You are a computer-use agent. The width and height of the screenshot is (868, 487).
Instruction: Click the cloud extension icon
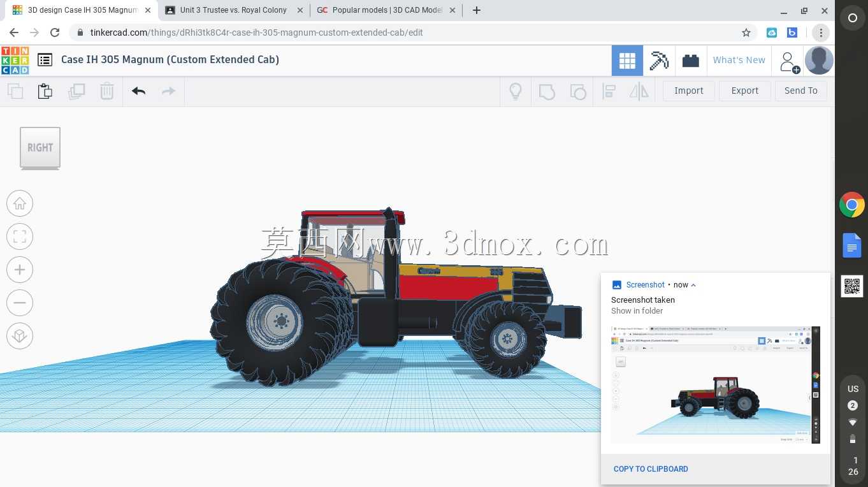click(772, 33)
